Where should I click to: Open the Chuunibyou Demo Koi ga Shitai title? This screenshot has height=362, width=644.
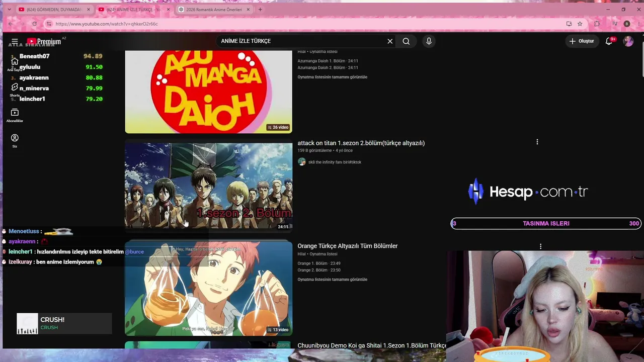click(x=372, y=346)
